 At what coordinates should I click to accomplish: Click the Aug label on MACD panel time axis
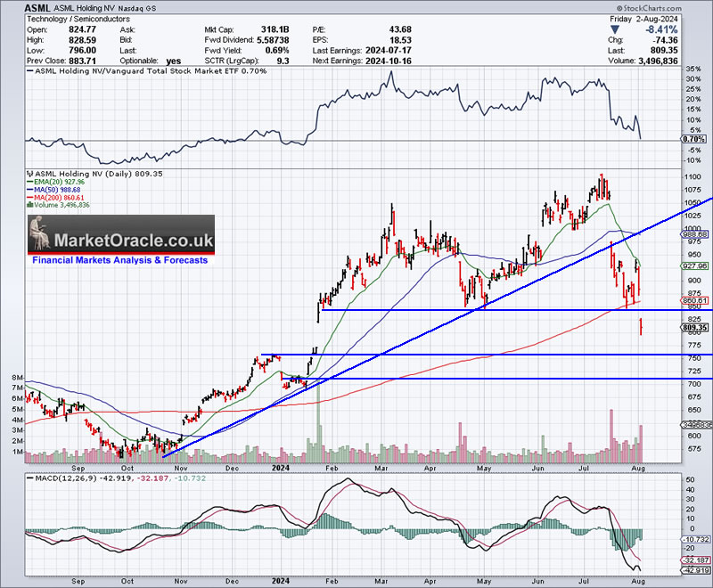638,581
